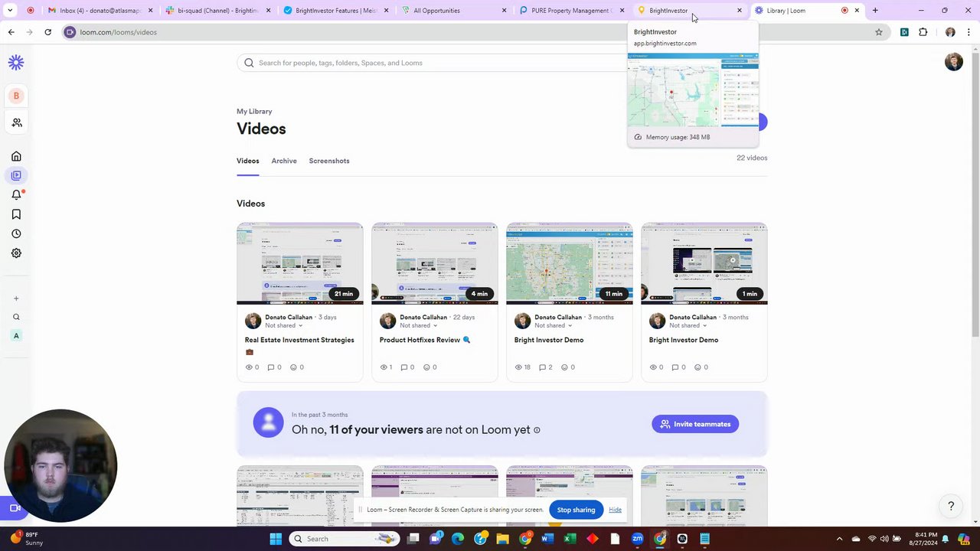Image resolution: width=980 pixels, height=551 pixels.
Task: Open the weather widget showing 89°F Sunny
Action: [28, 539]
